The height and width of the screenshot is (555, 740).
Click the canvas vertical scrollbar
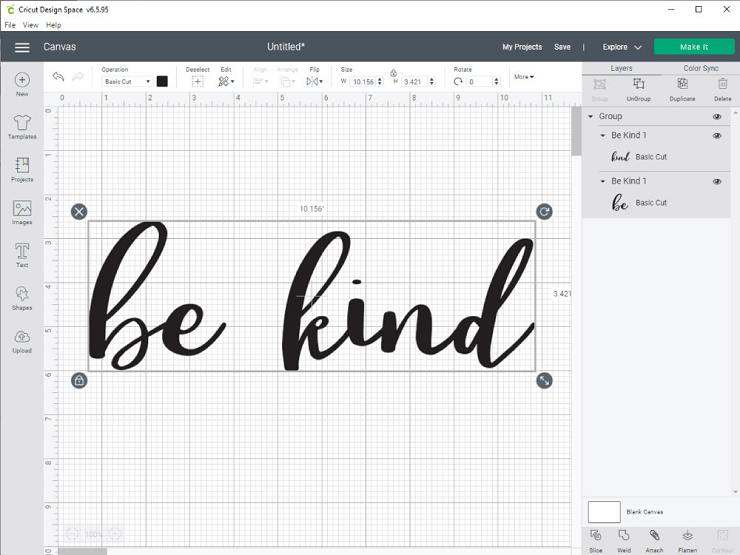[576, 131]
